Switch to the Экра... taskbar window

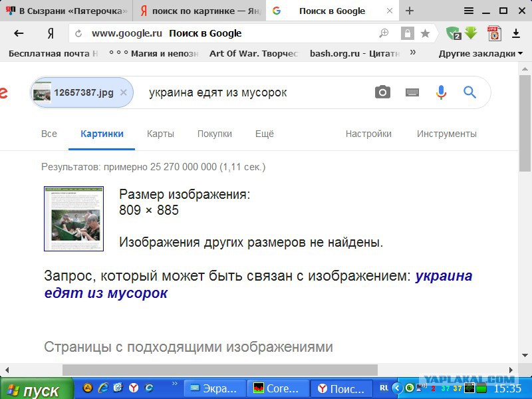pyautogui.click(x=214, y=389)
